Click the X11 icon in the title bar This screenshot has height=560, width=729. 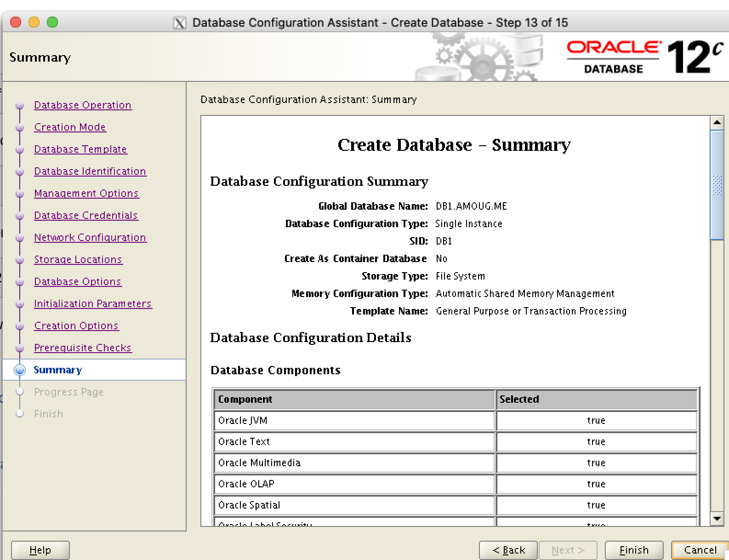179,23
